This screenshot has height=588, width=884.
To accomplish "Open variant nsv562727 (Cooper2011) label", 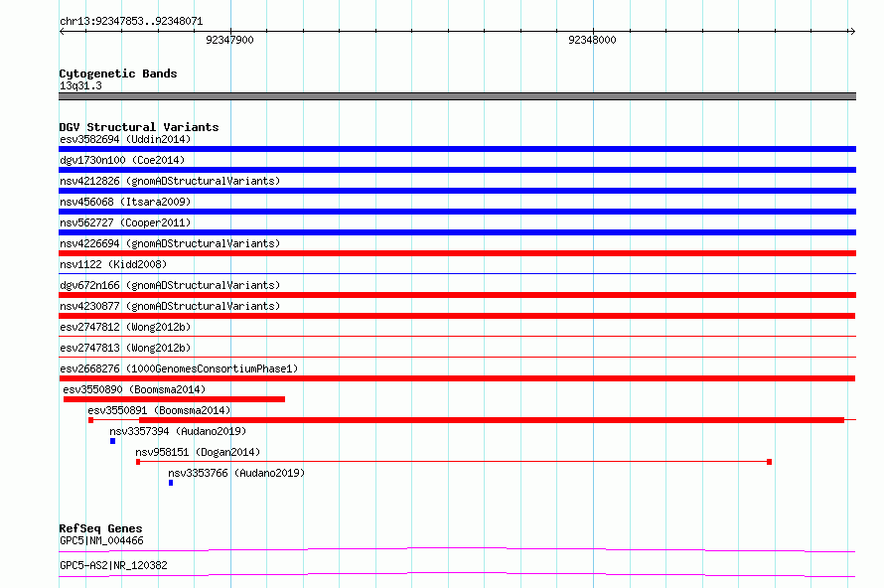I will point(125,222).
